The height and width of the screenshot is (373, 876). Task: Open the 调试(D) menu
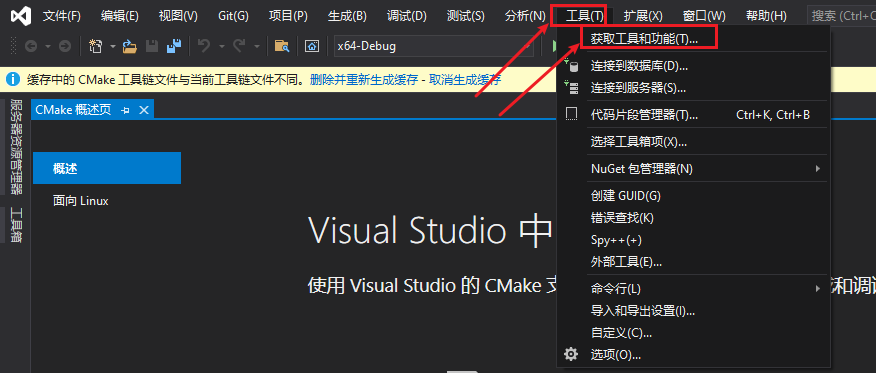tap(406, 16)
